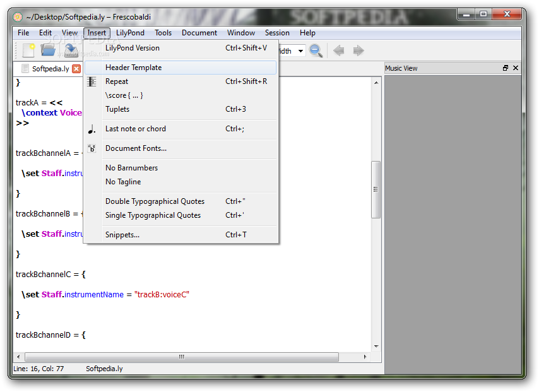
Task: Click the vertical scrollbar down arrow
Action: [x=376, y=347]
